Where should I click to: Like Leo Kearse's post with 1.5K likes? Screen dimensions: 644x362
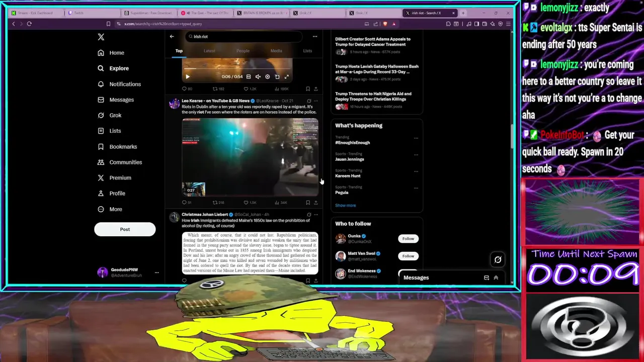pyautogui.click(x=250, y=203)
